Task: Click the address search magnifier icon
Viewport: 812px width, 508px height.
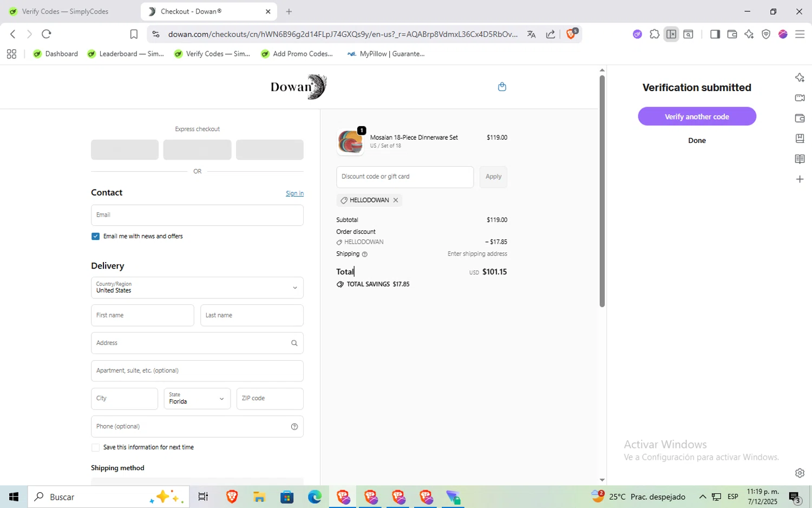Action: click(294, 343)
